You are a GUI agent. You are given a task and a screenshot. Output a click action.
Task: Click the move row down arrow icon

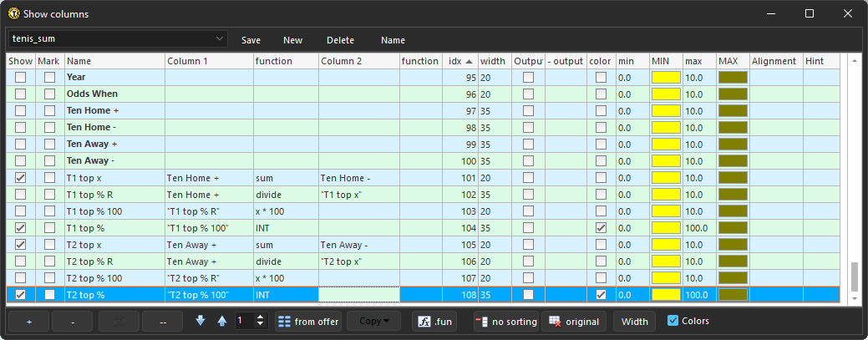pyautogui.click(x=201, y=321)
